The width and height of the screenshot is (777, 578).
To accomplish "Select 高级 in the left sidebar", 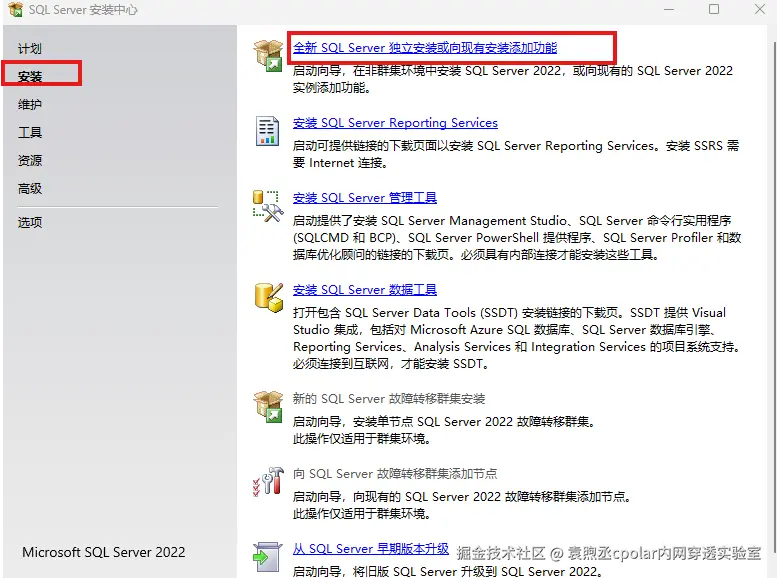I will pyautogui.click(x=30, y=188).
